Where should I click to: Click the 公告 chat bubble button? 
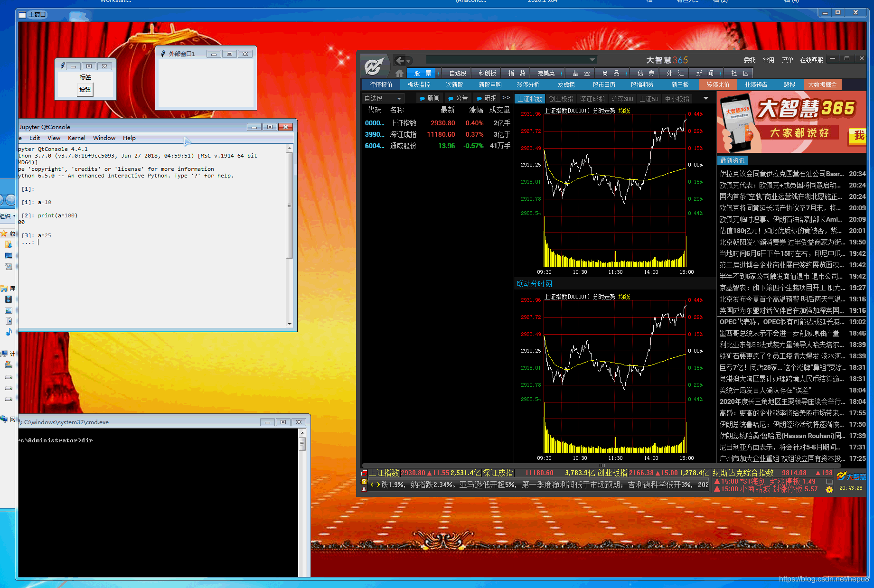coord(458,98)
